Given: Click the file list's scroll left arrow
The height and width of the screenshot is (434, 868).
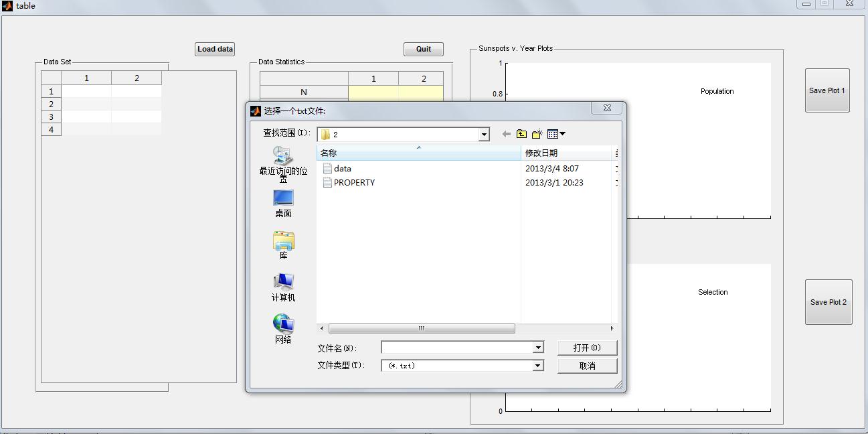Looking at the screenshot, I should pos(322,328).
